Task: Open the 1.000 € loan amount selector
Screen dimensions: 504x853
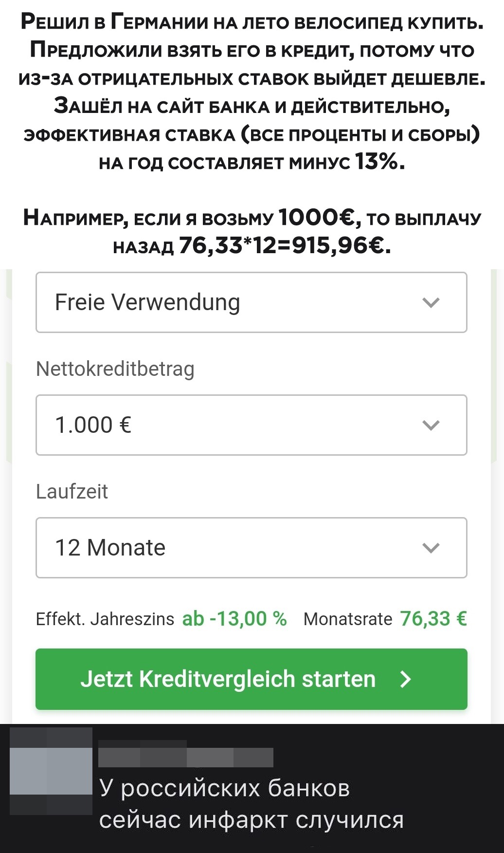Action: click(251, 425)
